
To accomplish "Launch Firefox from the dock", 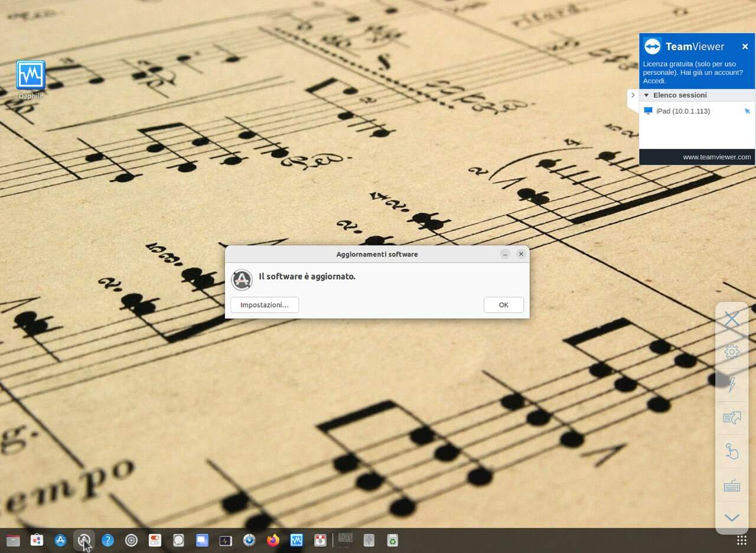I will pos(273,540).
